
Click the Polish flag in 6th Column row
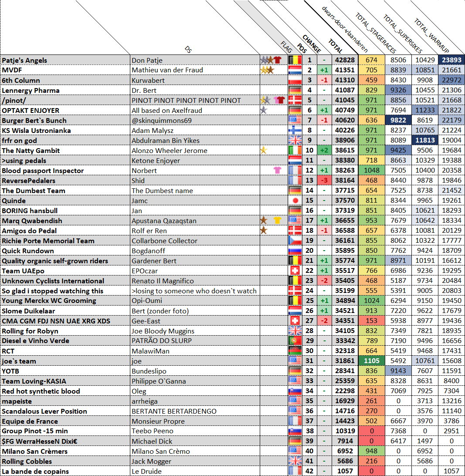[x=295, y=80]
